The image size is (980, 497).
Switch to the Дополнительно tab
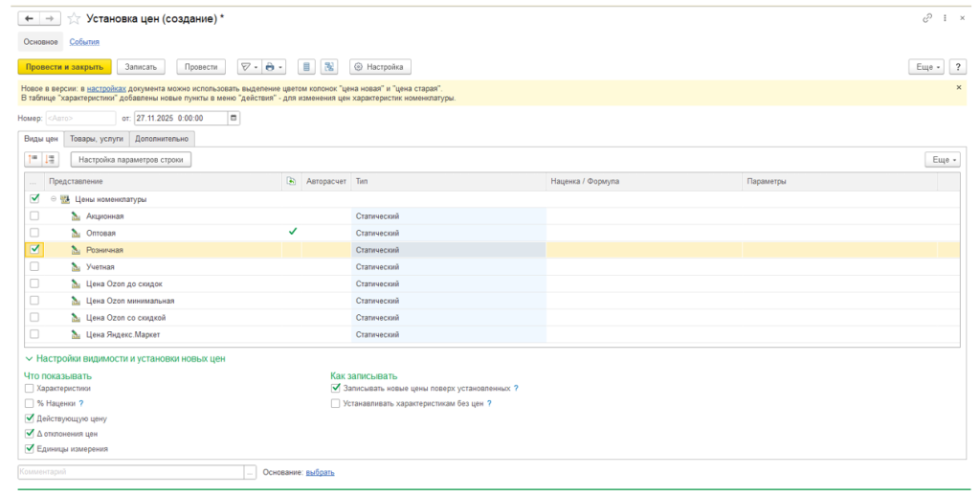pyautogui.click(x=161, y=139)
